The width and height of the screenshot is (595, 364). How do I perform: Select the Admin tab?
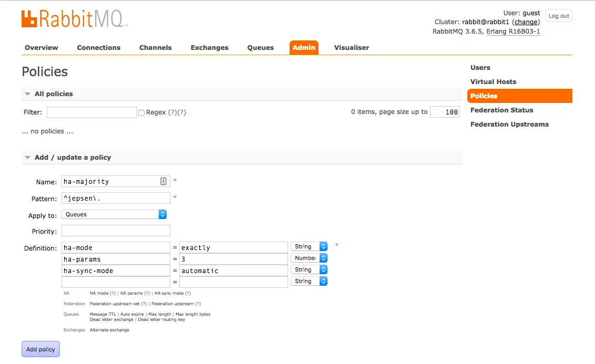tap(304, 48)
